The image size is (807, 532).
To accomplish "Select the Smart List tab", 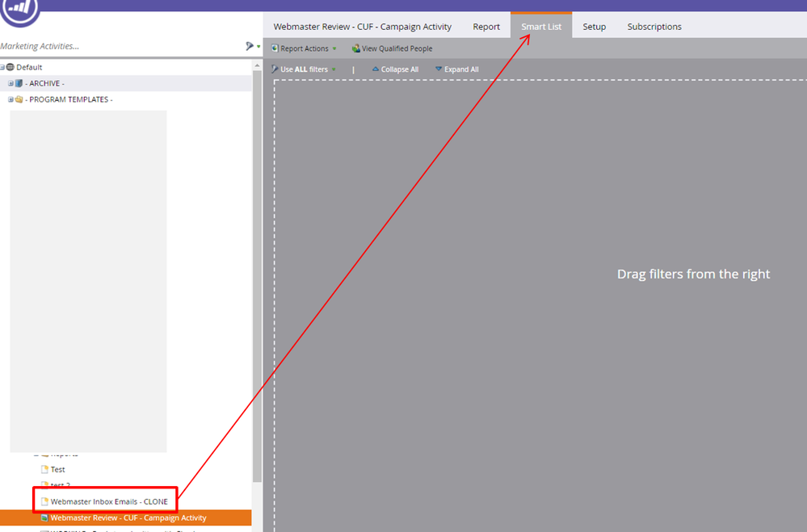I will pos(541,27).
